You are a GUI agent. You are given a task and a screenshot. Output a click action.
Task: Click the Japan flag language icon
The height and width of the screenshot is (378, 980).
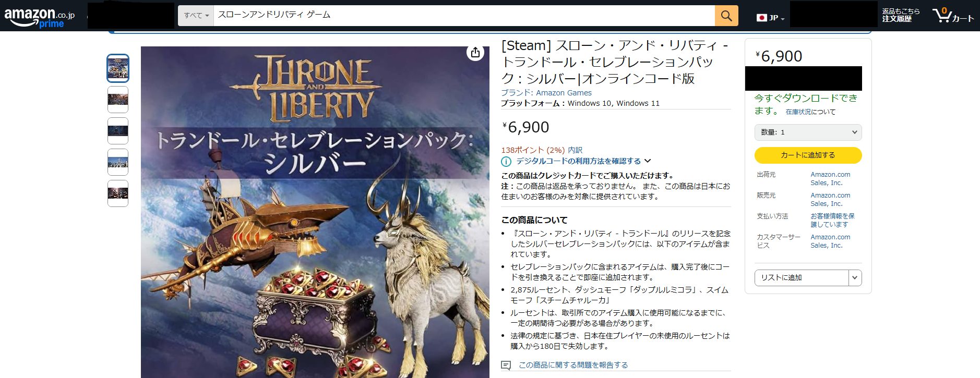coord(762,18)
